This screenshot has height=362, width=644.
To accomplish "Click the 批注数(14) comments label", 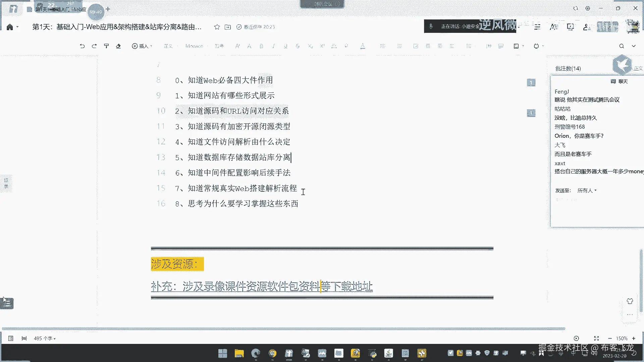I will 568,68.
